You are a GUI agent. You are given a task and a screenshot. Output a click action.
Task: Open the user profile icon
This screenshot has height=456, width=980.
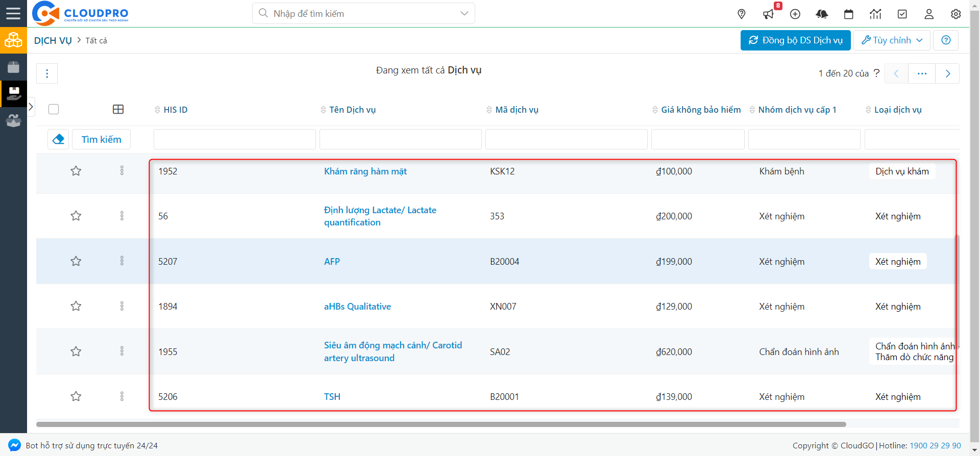pyautogui.click(x=929, y=14)
